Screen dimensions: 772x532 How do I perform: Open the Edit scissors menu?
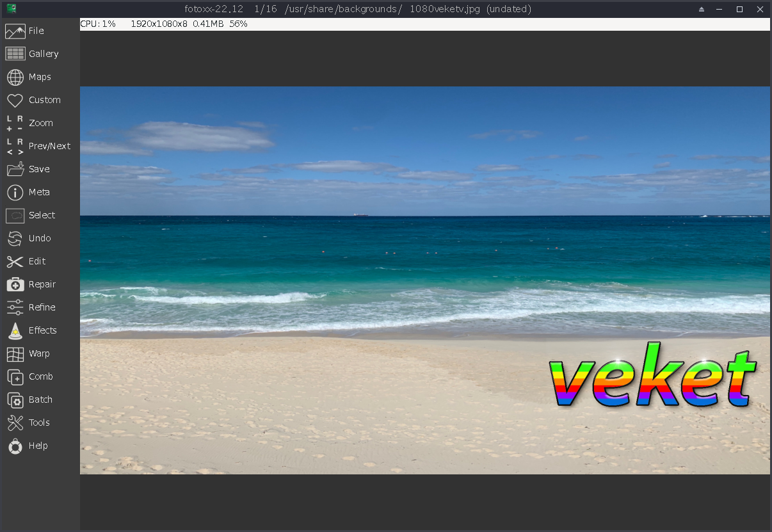point(26,261)
